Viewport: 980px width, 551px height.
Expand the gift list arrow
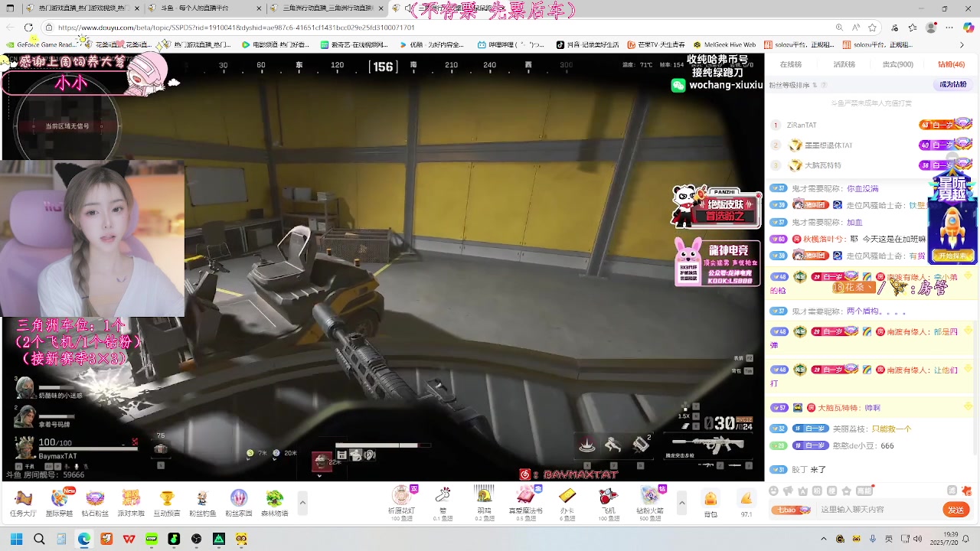[681, 503]
